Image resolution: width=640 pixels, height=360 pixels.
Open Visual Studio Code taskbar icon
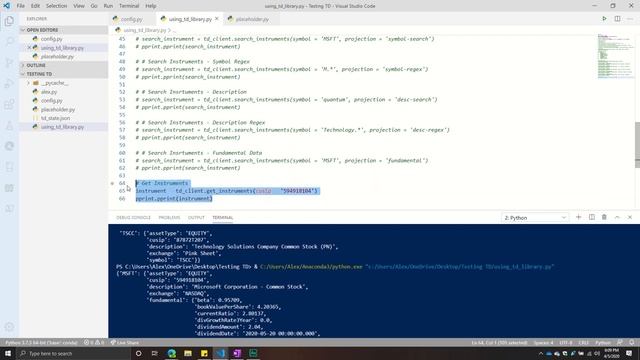pyautogui.click(x=220, y=353)
